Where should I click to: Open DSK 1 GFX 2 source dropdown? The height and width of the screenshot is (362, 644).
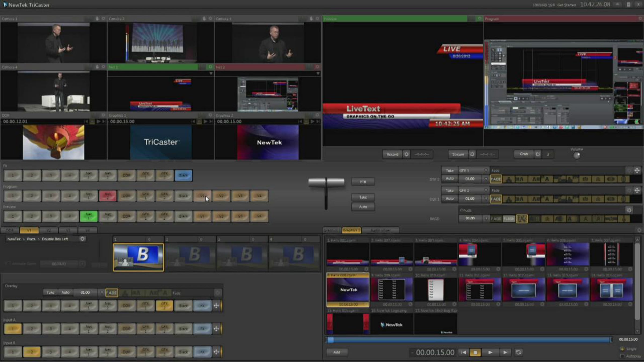point(486,190)
